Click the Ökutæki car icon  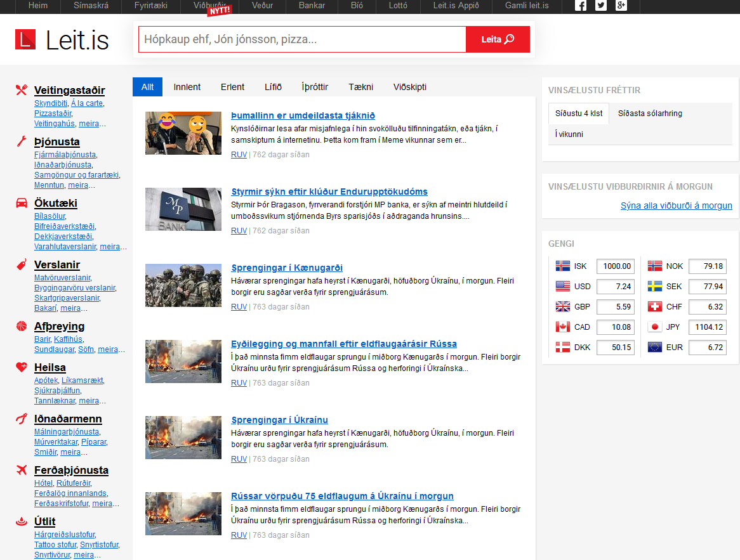[x=22, y=203]
